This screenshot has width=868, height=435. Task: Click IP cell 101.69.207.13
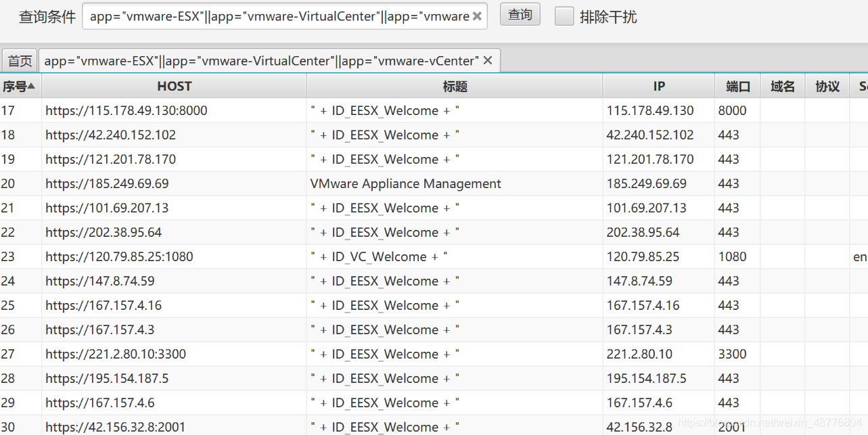click(647, 208)
